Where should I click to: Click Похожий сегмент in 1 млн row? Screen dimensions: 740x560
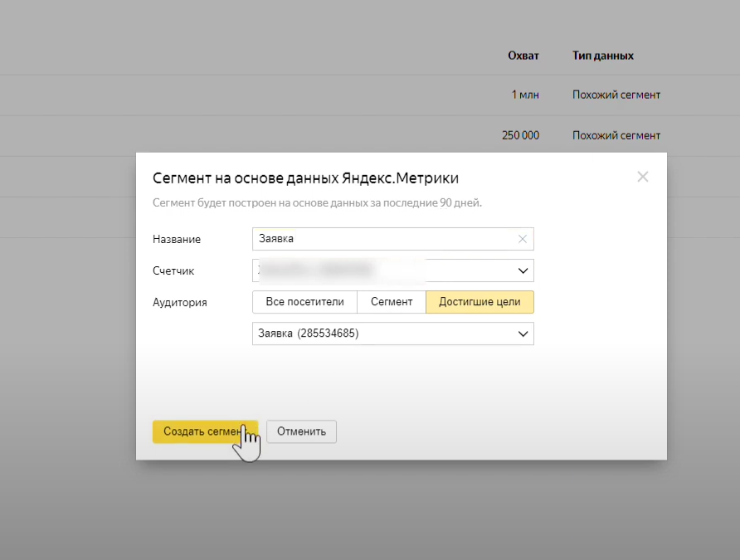pos(616,95)
